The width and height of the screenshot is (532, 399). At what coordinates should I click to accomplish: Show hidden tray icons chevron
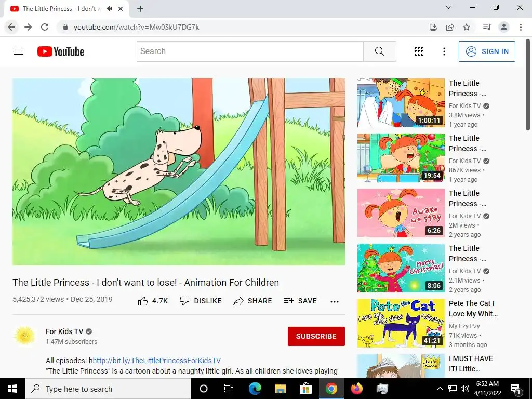point(440,389)
